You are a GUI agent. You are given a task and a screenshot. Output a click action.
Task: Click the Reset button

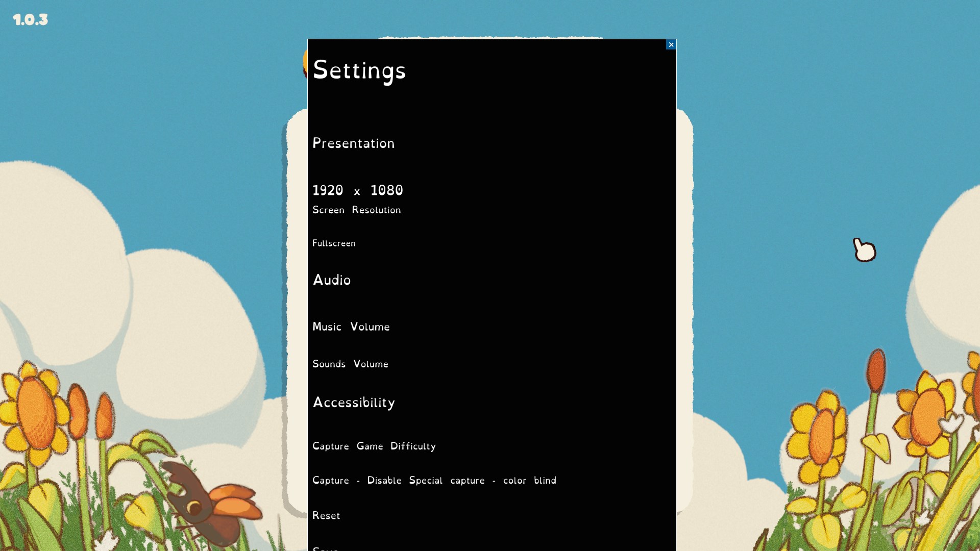326,515
